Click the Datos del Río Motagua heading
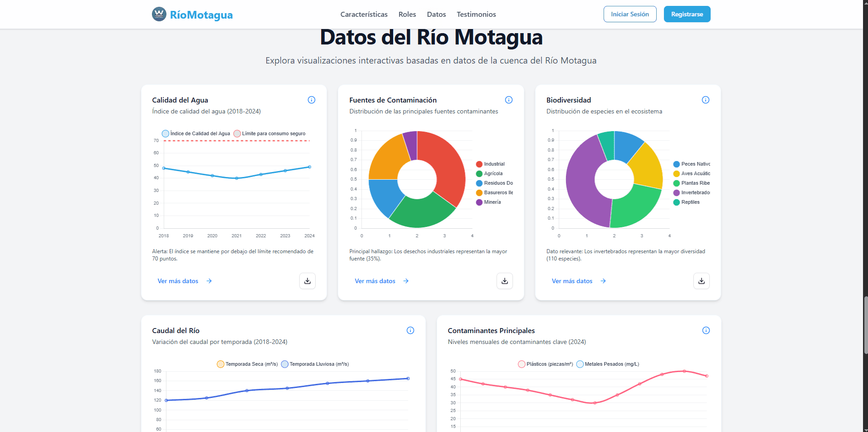Screen dimensions: 868x432 (x=431, y=37)
